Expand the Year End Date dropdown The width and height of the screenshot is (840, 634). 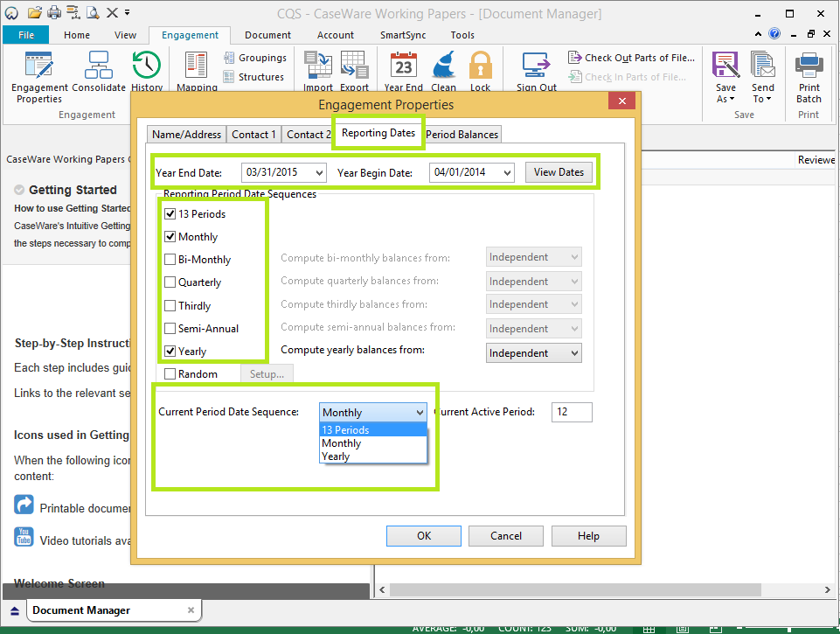[317, 172]
